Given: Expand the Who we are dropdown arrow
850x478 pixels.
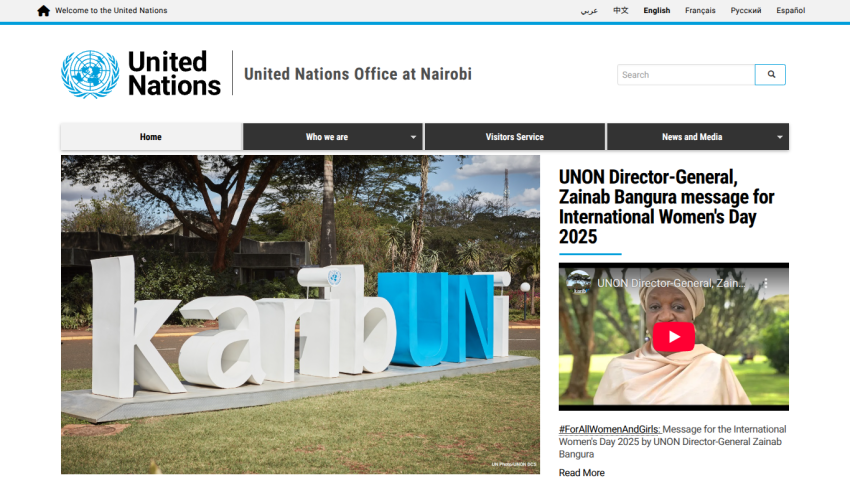Looking at the screenshot, I should 413,137.
